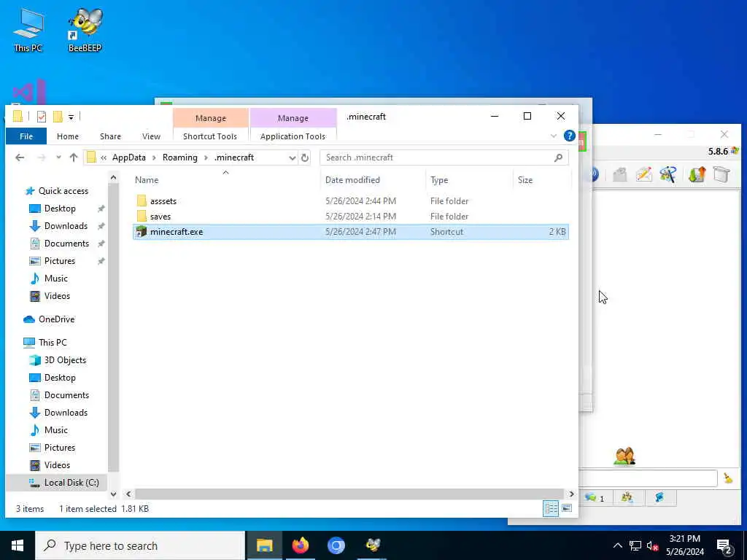Expand the path chevron after Roaming
Image resolution: width=747 pixels, height=560 pixels.
tap(206, 157)
